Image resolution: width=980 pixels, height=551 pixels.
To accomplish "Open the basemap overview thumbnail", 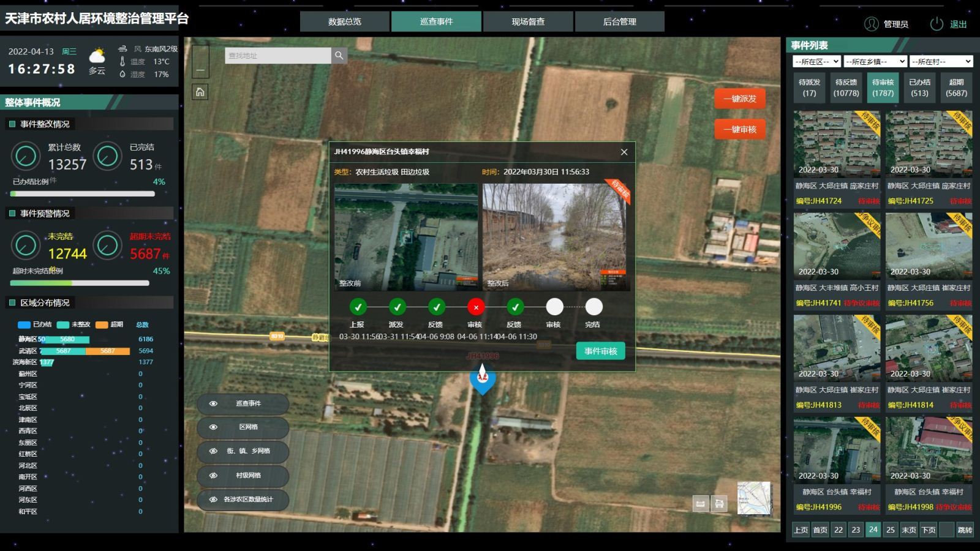I will click(x=753, y=498).
